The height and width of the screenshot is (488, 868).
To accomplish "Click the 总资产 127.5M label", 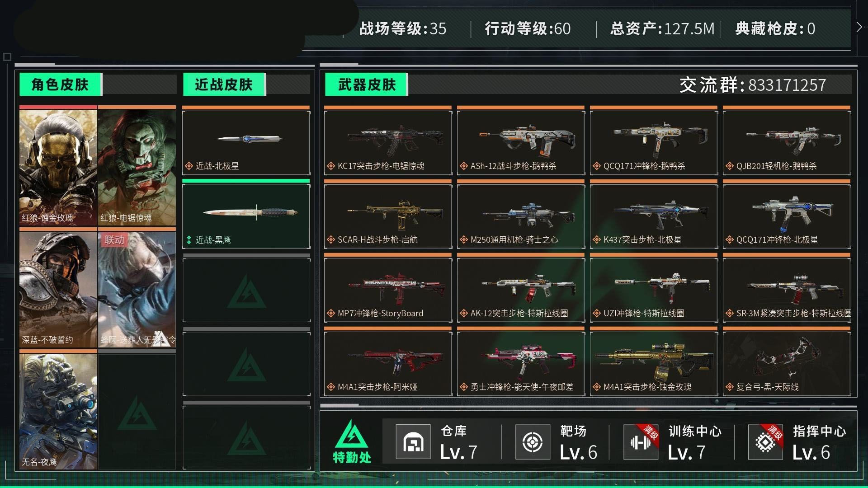I will point(662,28).
